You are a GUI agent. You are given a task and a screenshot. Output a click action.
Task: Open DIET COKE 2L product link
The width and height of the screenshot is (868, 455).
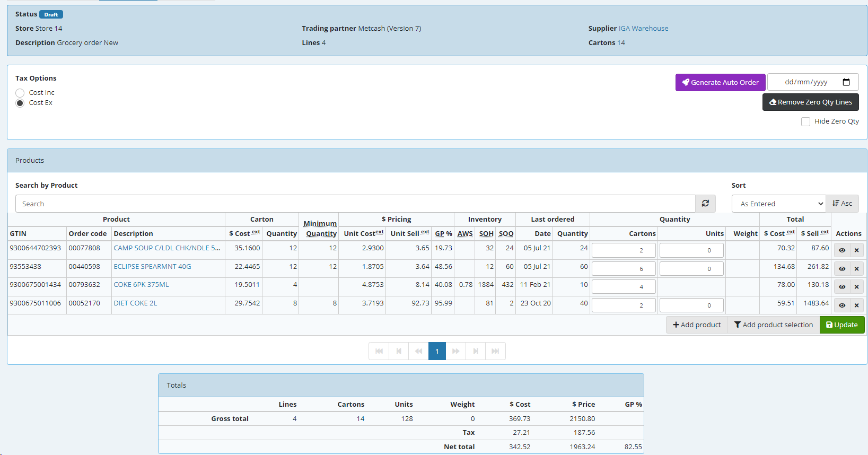click(135, 303)
